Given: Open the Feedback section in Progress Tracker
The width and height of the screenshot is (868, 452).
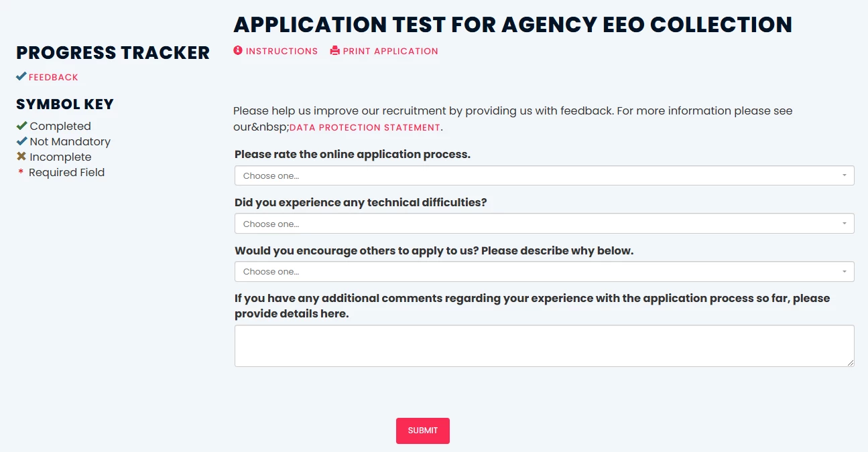Looking at the screenshot, I should click(54, 77).
